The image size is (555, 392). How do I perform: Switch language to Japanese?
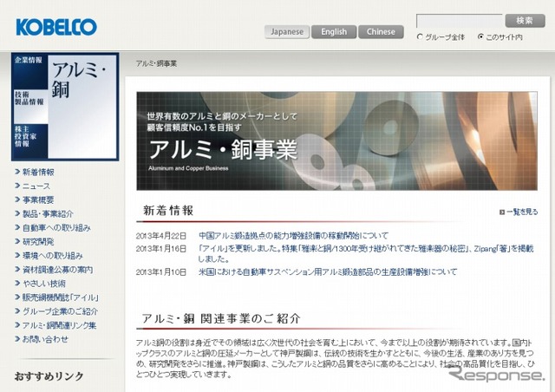pos(287,32)
